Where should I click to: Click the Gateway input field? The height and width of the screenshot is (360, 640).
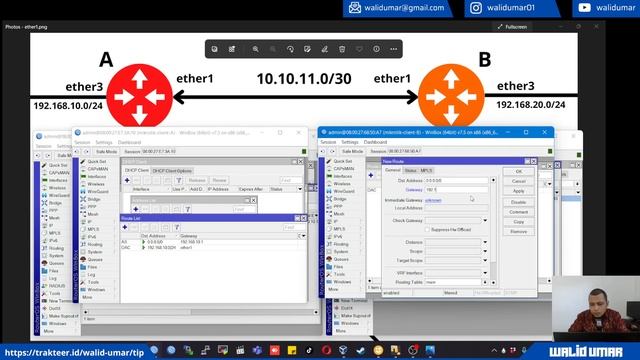click(456, 190)
